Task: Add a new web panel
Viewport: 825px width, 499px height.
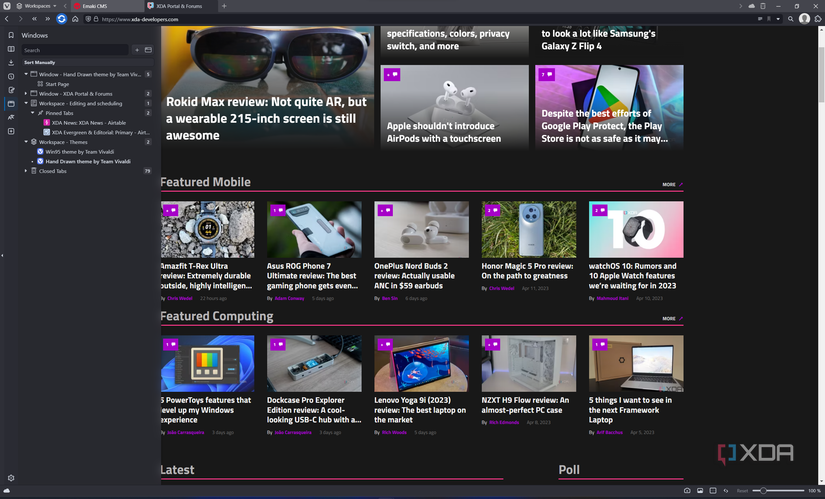Action: pos(11,131)
